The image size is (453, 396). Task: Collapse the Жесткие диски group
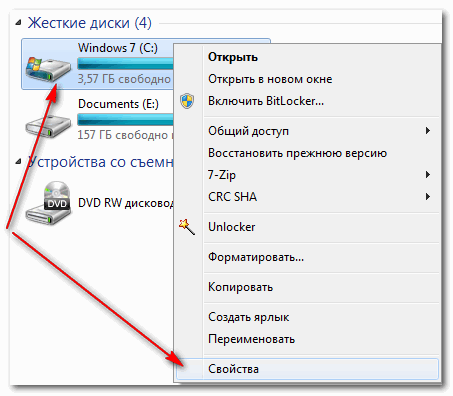(19, 23)
